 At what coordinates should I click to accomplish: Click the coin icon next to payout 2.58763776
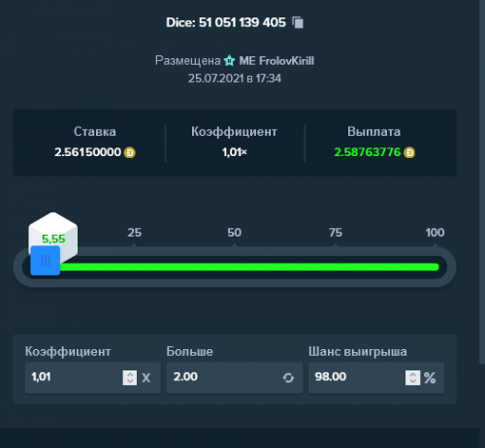pos(409,152)
